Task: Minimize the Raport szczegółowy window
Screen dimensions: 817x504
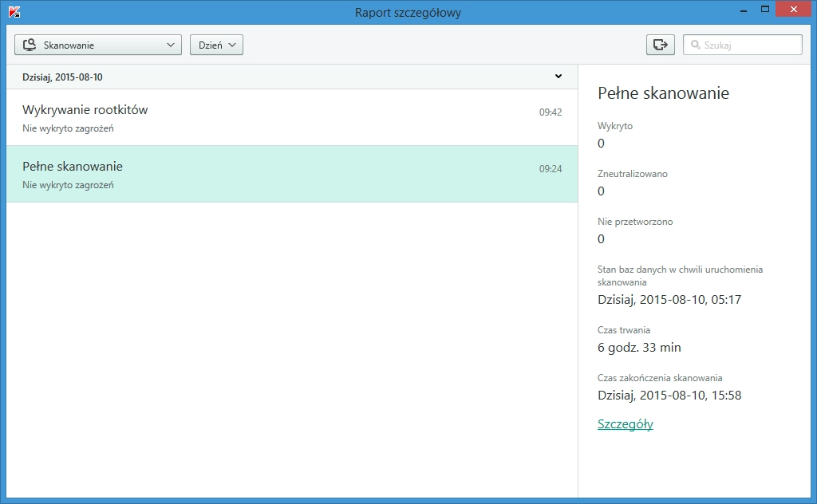Action: pos(744,10)
